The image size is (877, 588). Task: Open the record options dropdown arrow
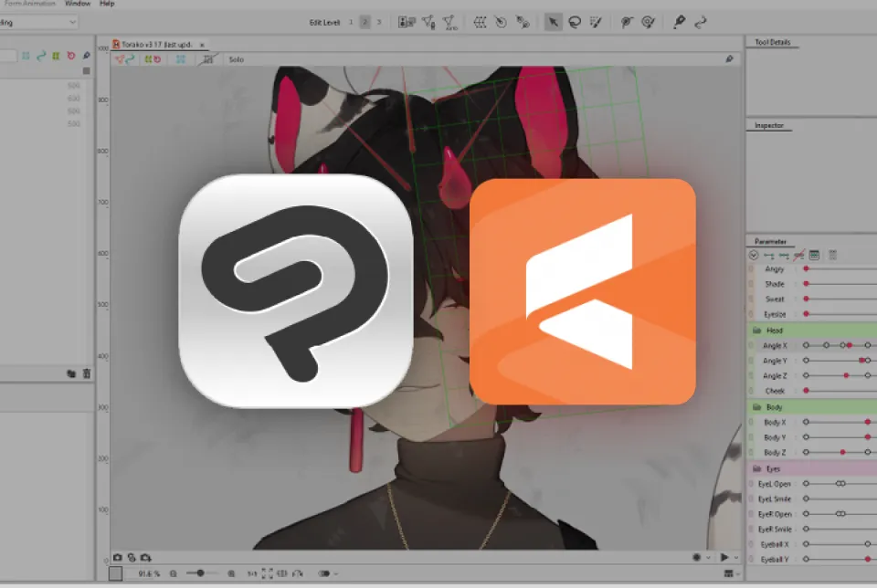(708, 557)
